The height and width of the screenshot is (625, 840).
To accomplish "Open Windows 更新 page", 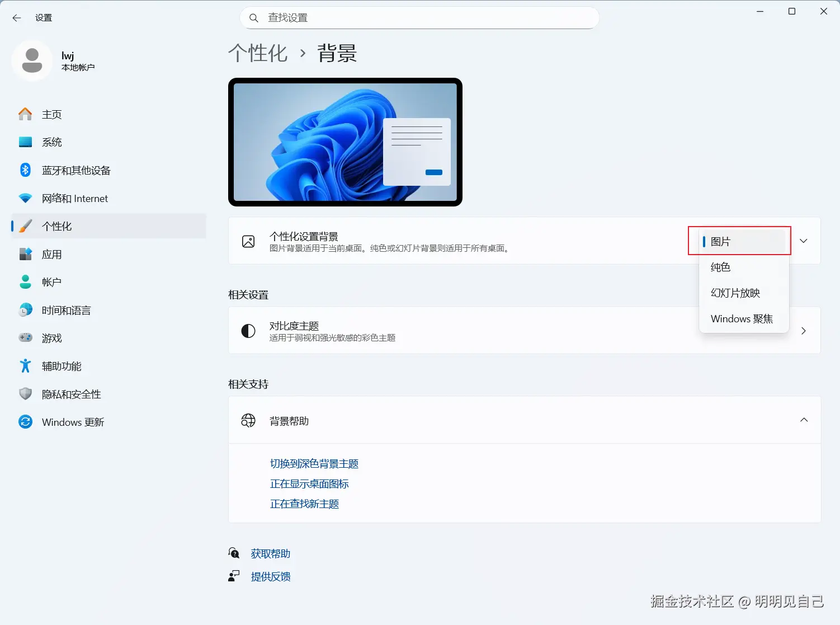I will (x=109, y=422).
